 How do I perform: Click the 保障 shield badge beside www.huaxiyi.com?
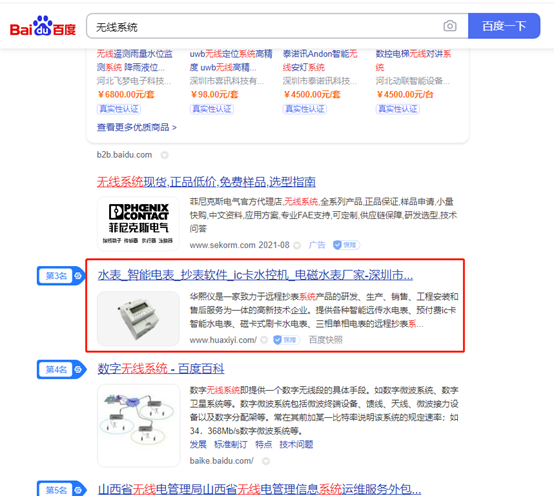click(287, 340)
